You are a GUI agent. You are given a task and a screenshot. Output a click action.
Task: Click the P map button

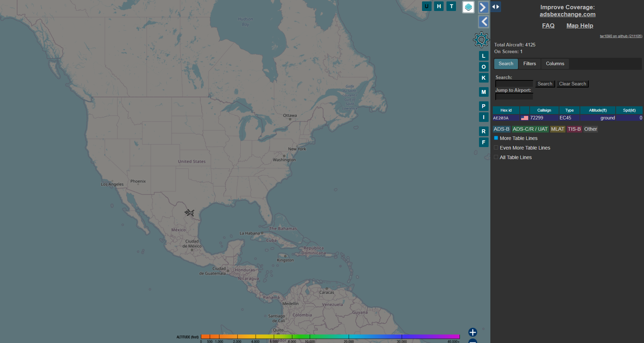[x=484, y=106]
